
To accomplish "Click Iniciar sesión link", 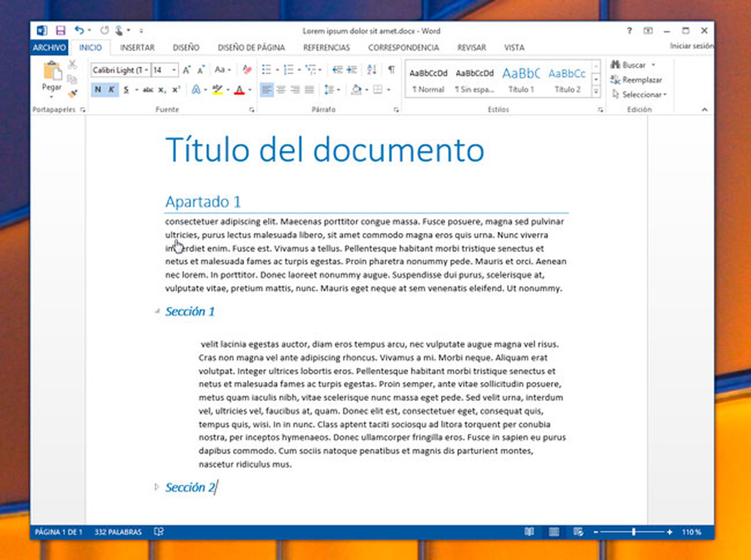I will click(x=692, y=46).
